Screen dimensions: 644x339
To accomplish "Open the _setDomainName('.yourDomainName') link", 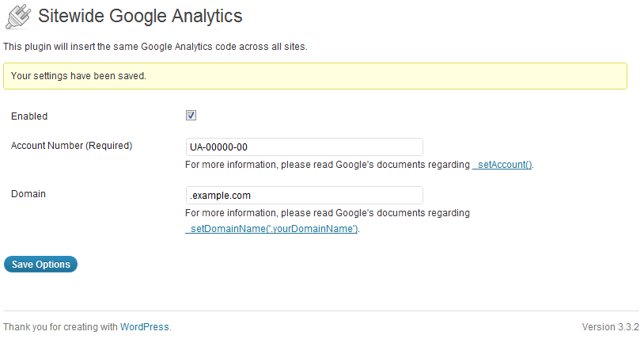I will 272,229.
